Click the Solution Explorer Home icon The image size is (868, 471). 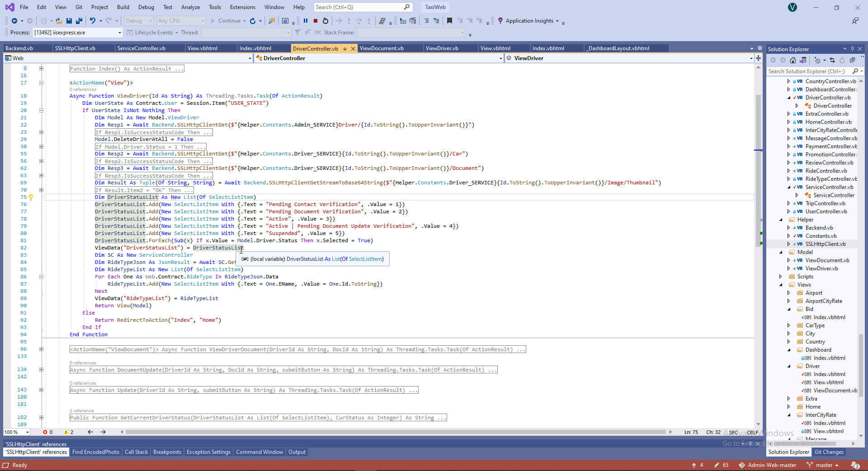tap(793, 60)
